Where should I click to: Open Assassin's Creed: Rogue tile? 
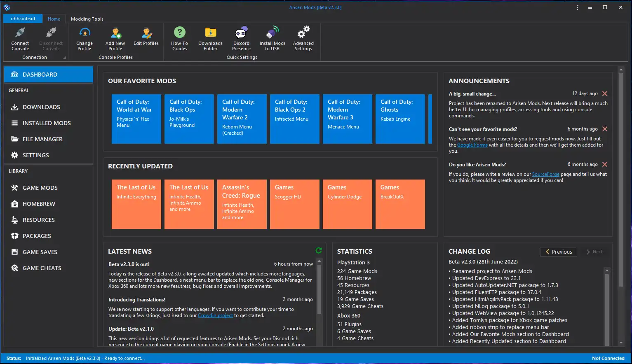click(242, 204)
